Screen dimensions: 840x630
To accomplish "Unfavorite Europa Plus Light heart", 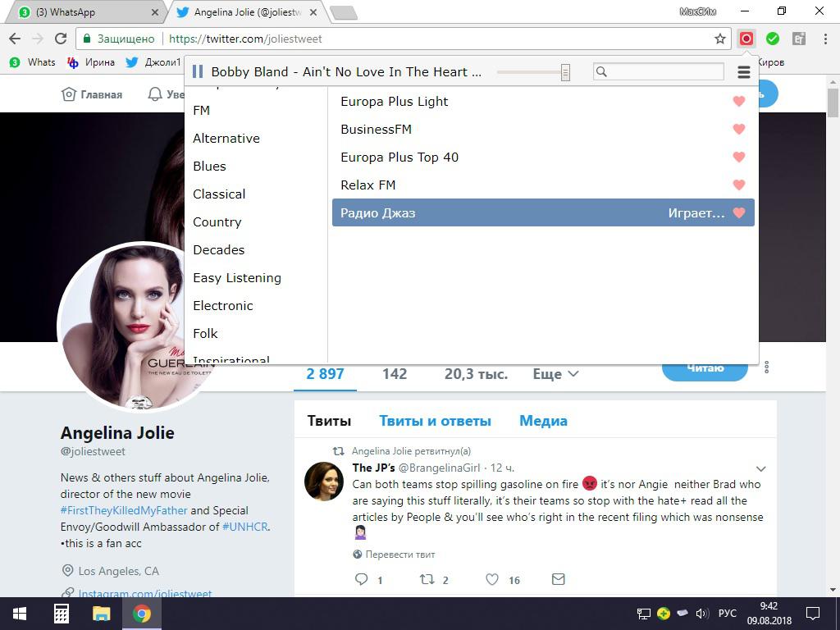I will click(x=739, y=101).
